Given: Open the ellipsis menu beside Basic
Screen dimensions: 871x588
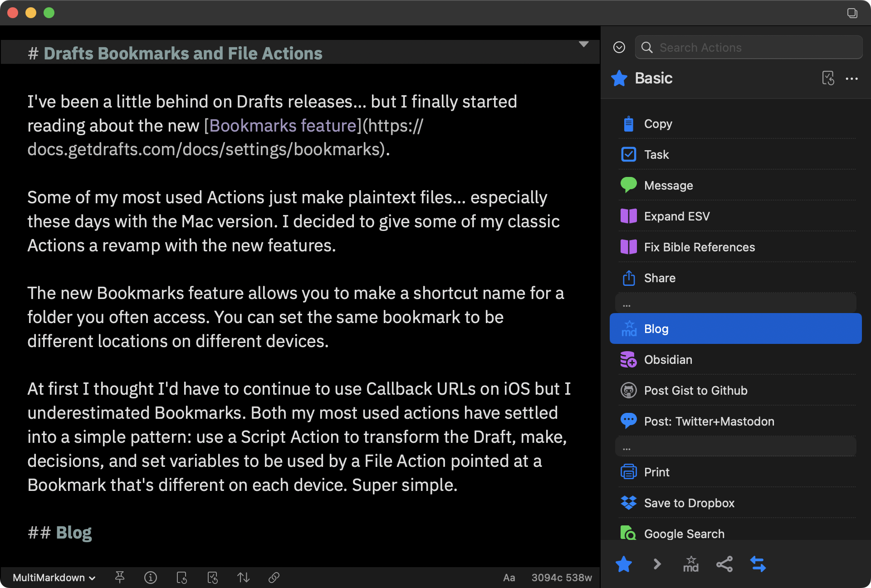Looking at the screenshot, I should click(852, 78).
